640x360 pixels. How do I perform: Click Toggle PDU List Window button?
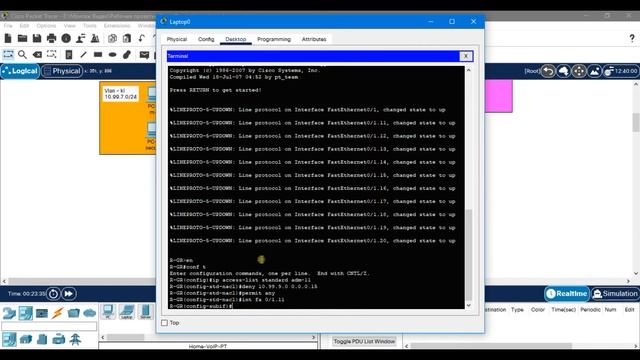click(x=364, y=341)
